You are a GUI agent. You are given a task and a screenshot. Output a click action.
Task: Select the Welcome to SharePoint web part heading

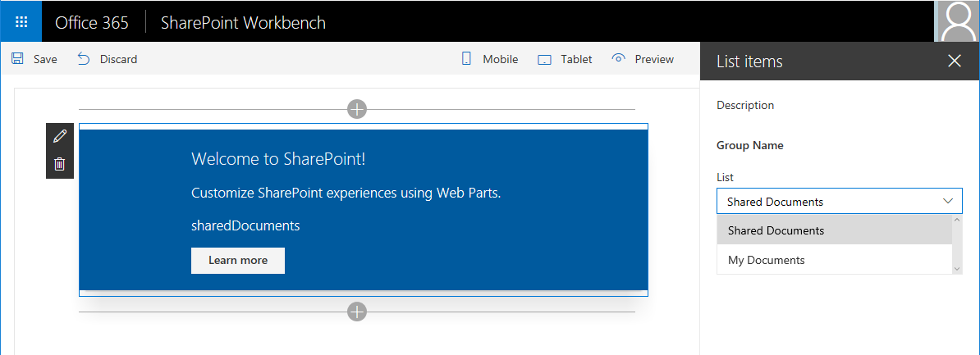click(x=278, y=158)
